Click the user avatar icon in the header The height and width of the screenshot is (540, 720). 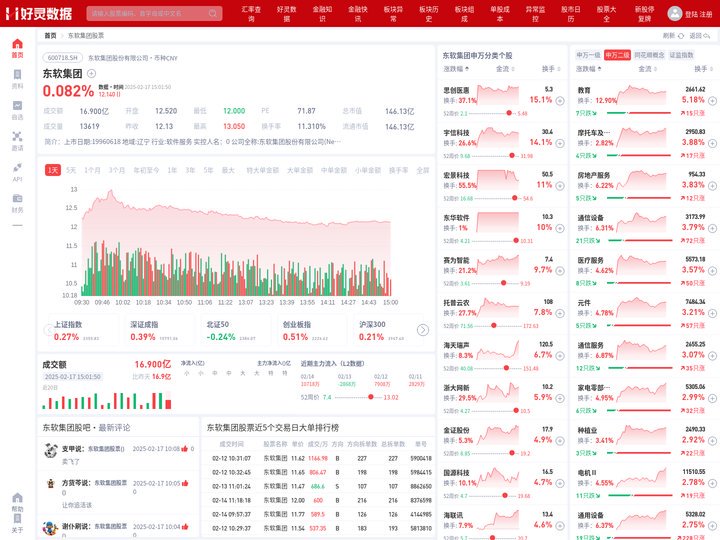tap(675, 14)
